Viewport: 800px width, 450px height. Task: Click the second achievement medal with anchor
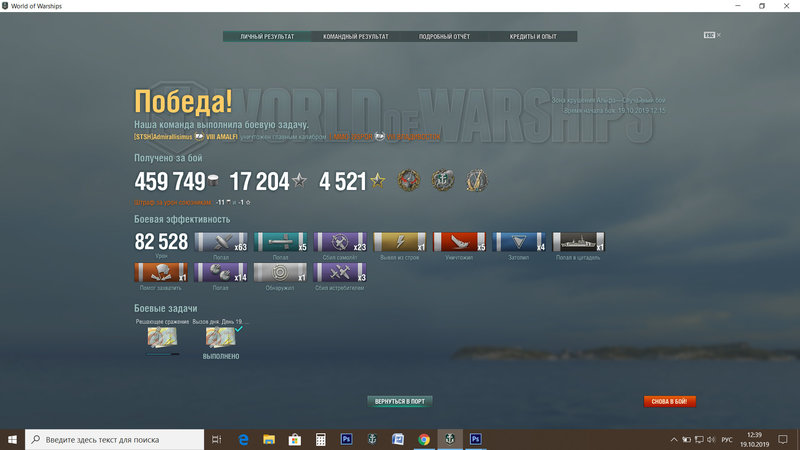pyautogui.click(x=443, y=181)
